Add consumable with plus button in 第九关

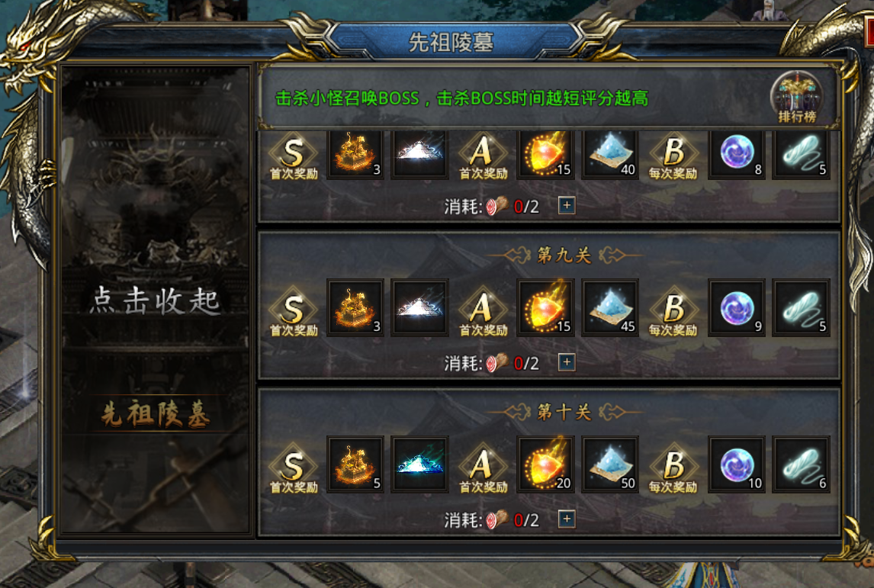(567, 362)
